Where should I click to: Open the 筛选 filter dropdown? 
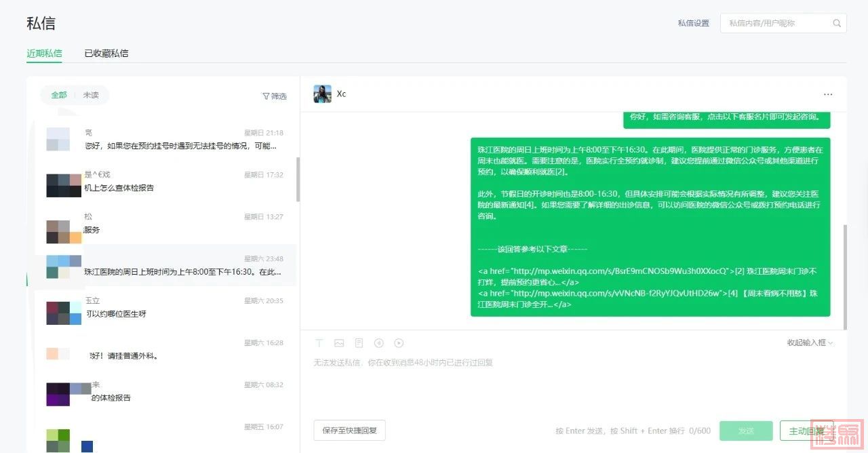275,96
